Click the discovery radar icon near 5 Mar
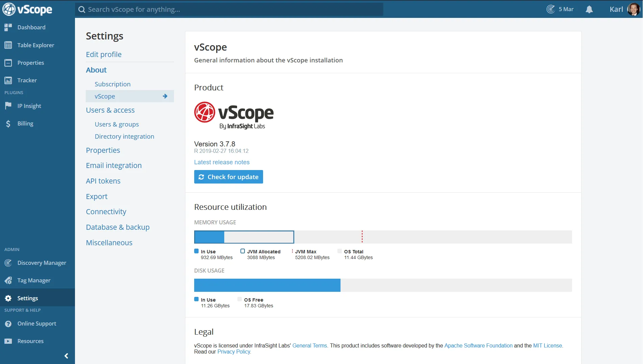 [550, 9]
